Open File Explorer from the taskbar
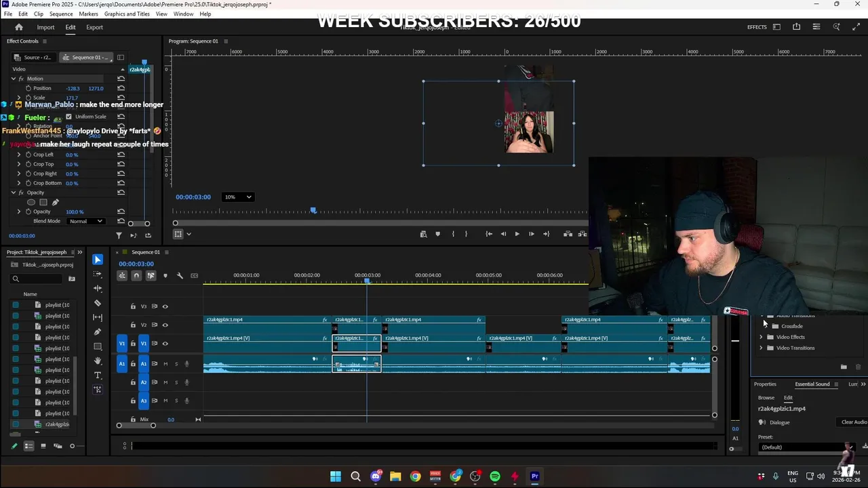Viewport: 868px width, 488px height. (395, 476)
